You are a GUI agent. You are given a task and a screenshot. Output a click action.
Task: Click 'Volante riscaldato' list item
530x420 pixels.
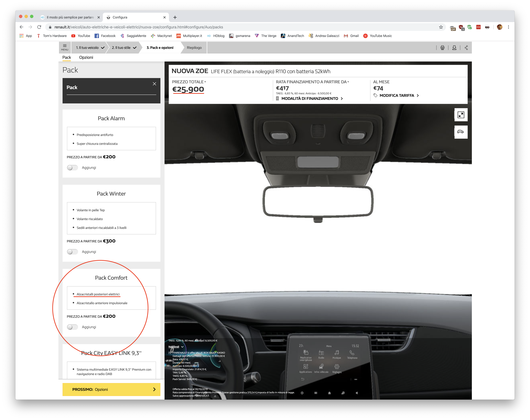click(x=90, y=219)
